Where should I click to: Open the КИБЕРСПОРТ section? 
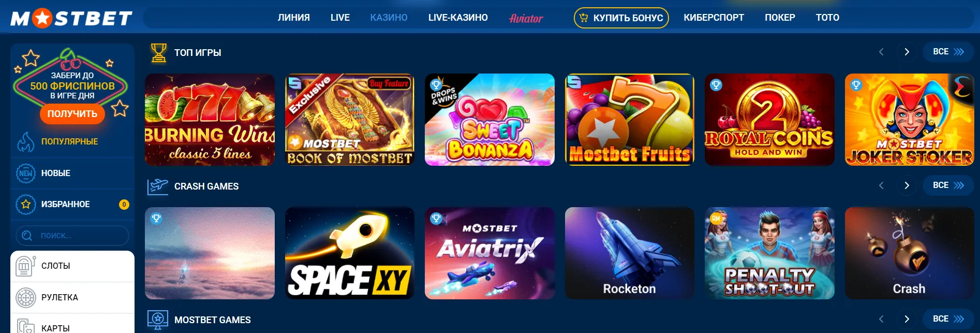pos(714,18)
